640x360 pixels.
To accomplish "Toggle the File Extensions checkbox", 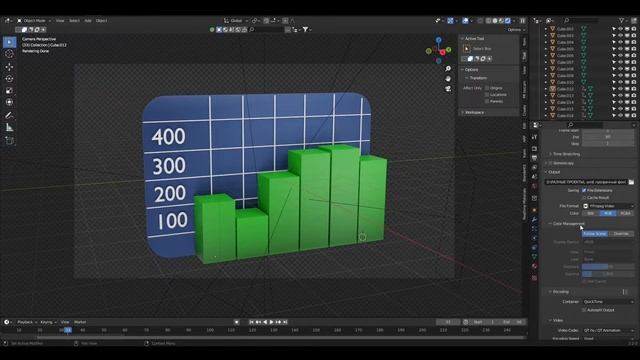I will point(584,190).
